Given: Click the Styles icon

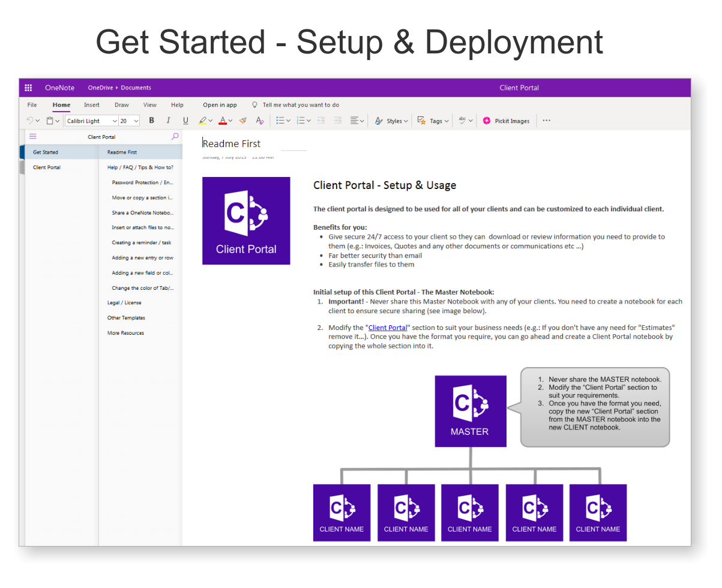Looking at the screenshot, I should coord(379,121).
